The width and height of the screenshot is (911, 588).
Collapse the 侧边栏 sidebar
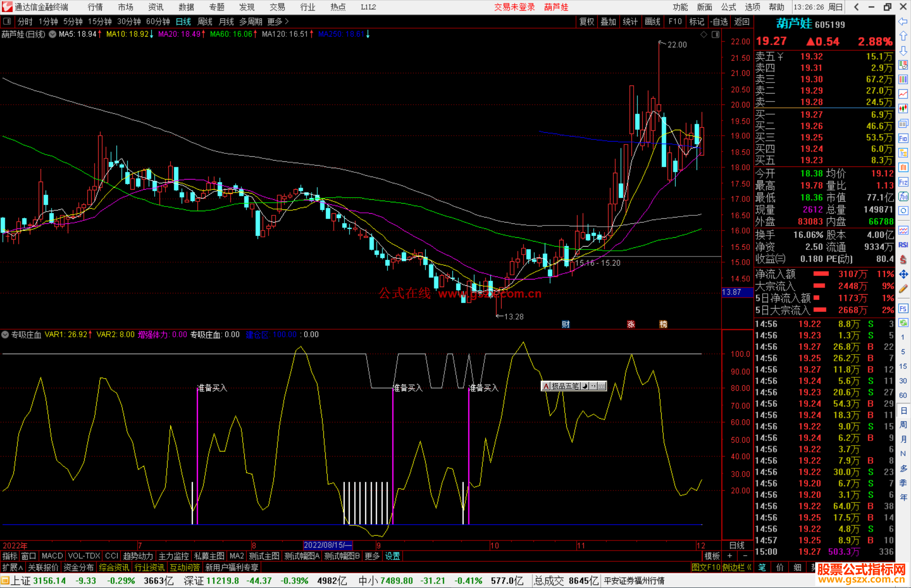click(x=737, y=567)
